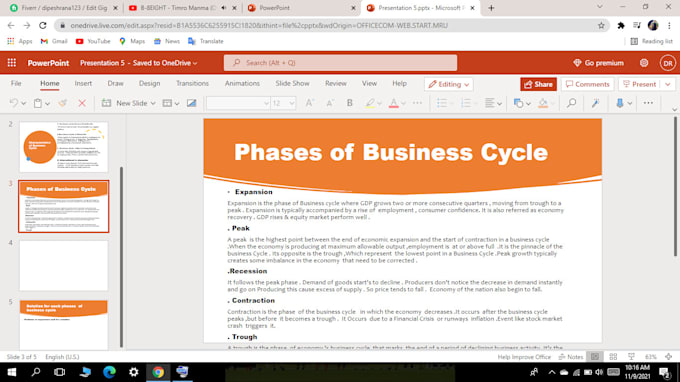Screen dimensions: 680x382
Task: Click the Undo icon
Action: (x=14, y=103)
